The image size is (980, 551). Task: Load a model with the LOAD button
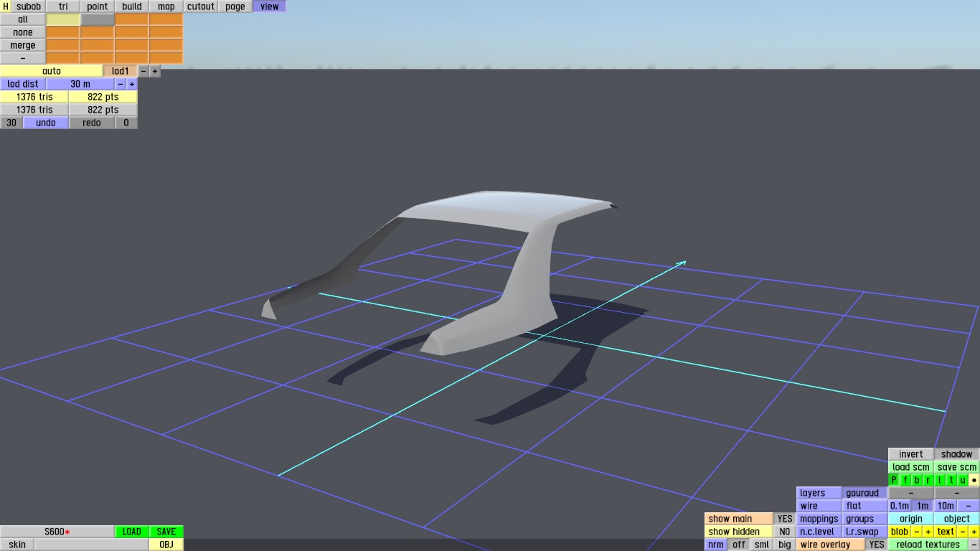click(x=132, y=532)
